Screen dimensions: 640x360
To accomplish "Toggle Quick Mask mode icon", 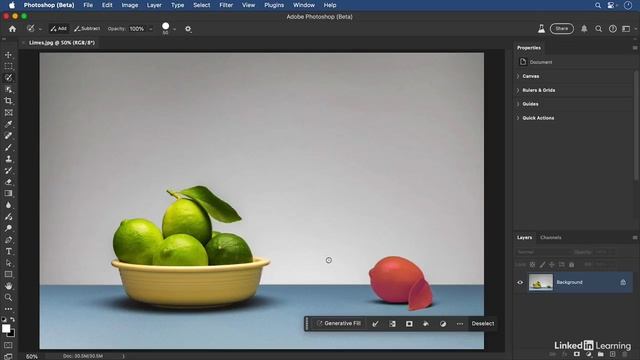I will 8,345.
